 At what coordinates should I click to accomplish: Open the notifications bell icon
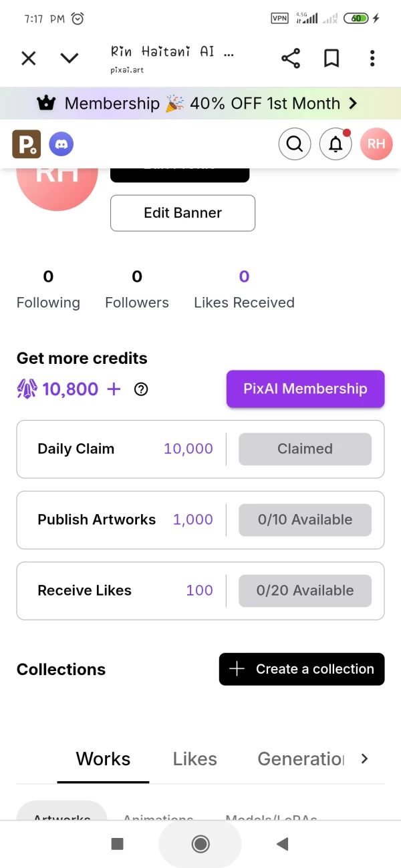pos(336,144)
